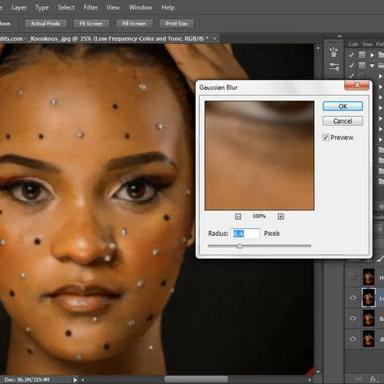Toggle the Preview checkbox
Screen dimensions: 384x384
tap(326, 137)
